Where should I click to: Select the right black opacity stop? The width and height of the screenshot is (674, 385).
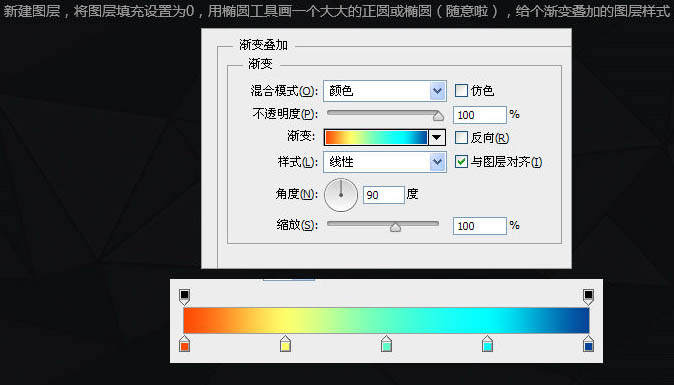point(588,296)
